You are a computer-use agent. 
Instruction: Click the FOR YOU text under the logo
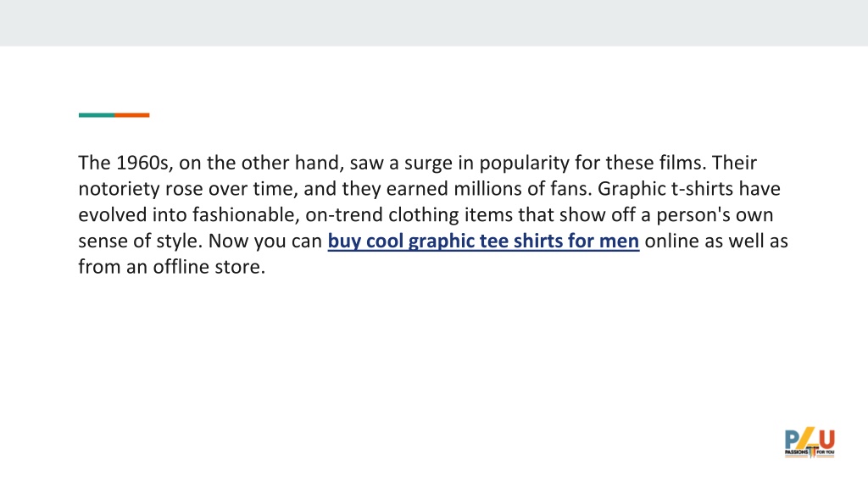(x=826, y=452)
